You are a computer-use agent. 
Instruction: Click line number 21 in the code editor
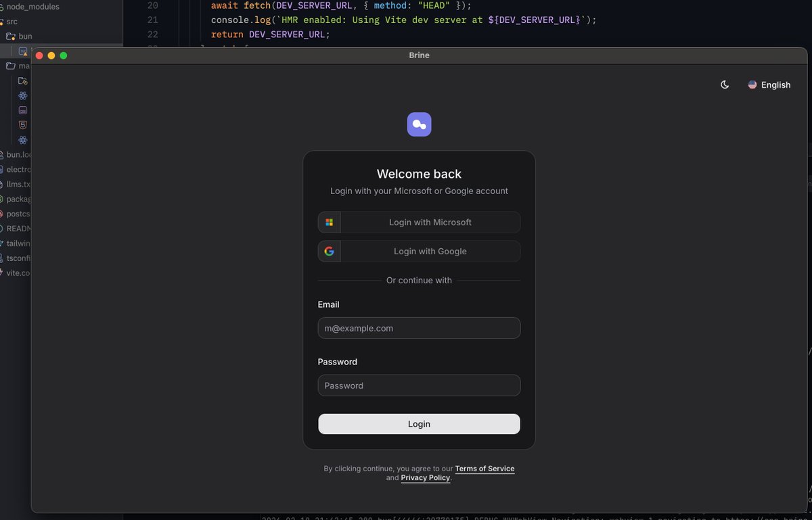(x=152, y=20)
